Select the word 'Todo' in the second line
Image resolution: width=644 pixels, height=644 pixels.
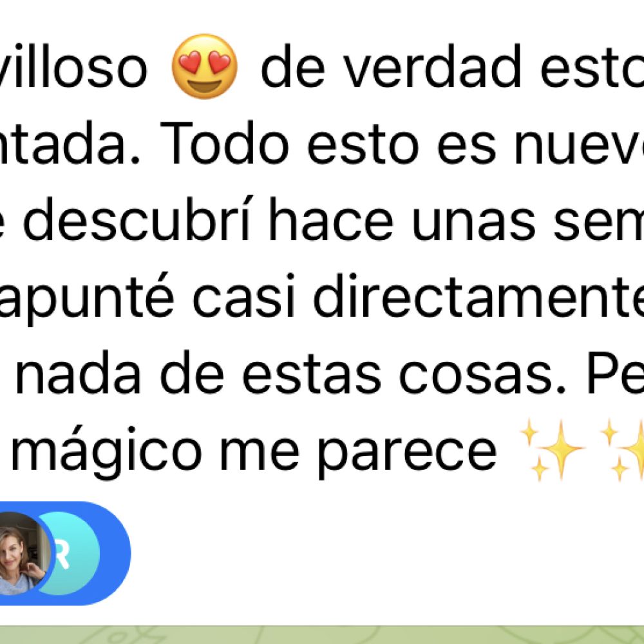point(224,143)
